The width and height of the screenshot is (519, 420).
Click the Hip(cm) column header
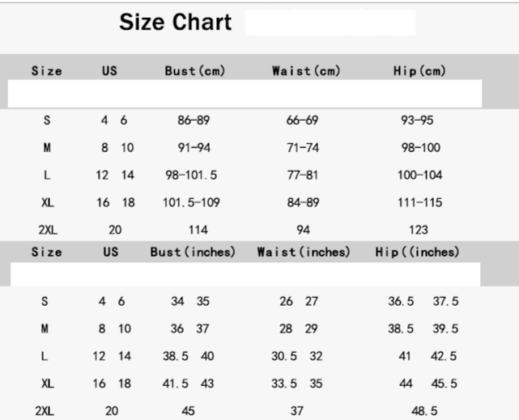tap(419, 71)
